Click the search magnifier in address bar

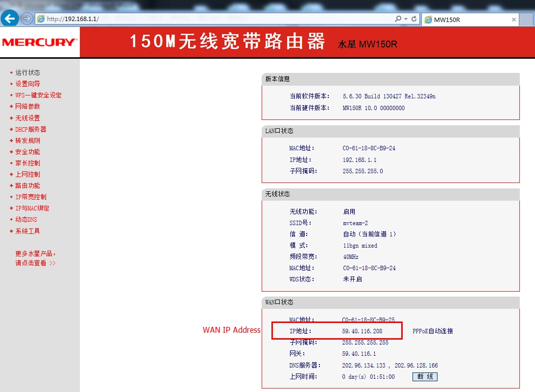[398, 19]
